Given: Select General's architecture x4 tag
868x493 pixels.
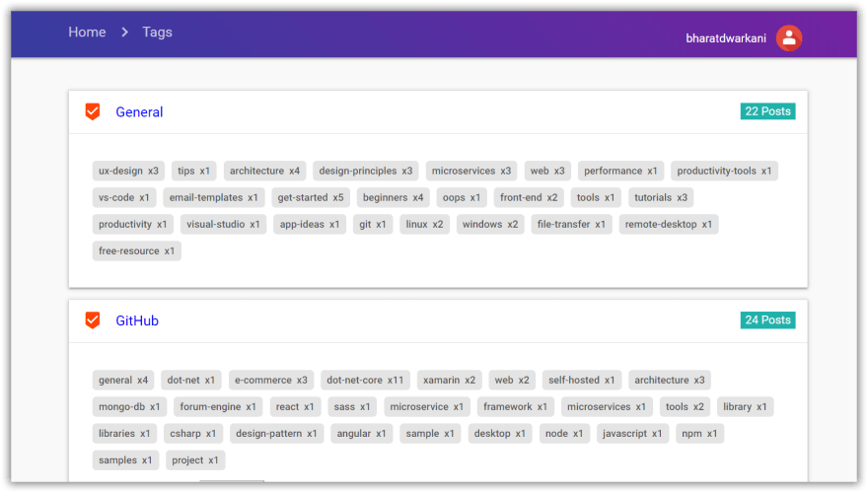Looking at the screenshot, I should point(264,171).
